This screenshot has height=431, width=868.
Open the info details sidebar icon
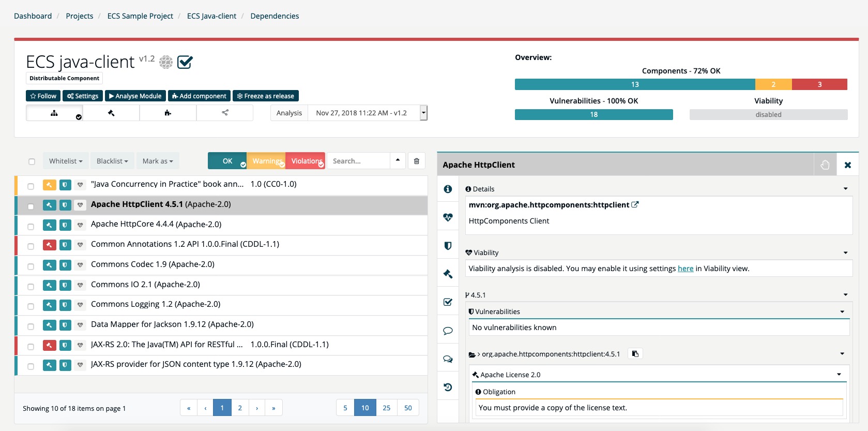pos(448,189)
